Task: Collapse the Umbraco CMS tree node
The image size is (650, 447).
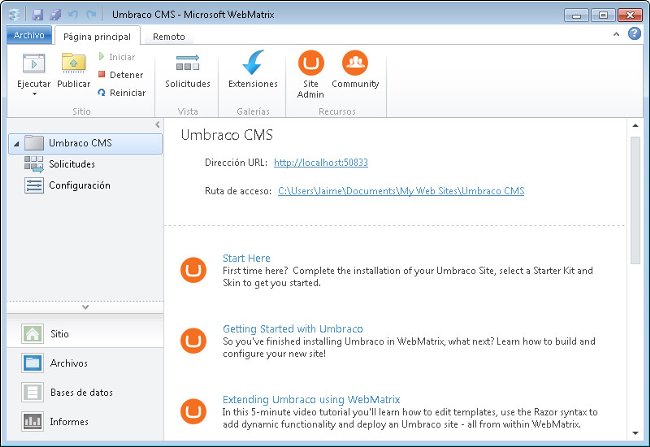Action: click(x=16, y=144)
